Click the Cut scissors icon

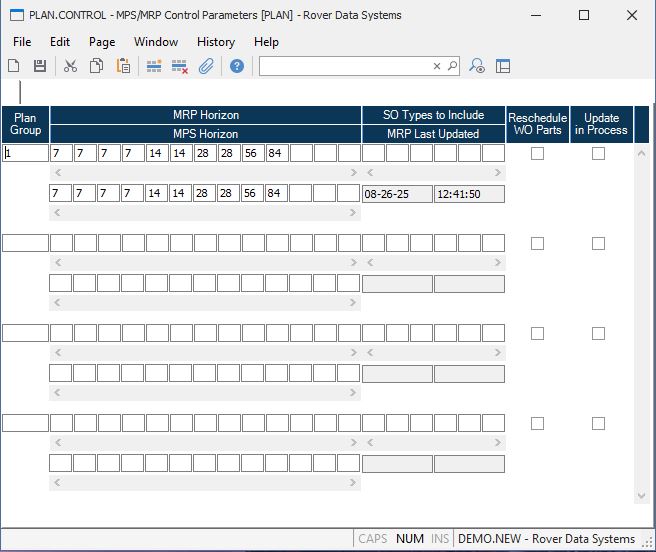click(70, 66)
